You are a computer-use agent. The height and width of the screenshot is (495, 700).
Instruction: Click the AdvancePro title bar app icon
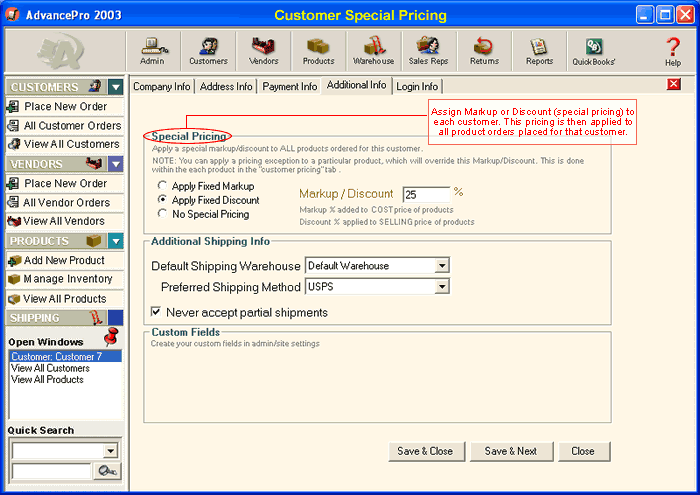pyautogui.click(x=12, y=15)
